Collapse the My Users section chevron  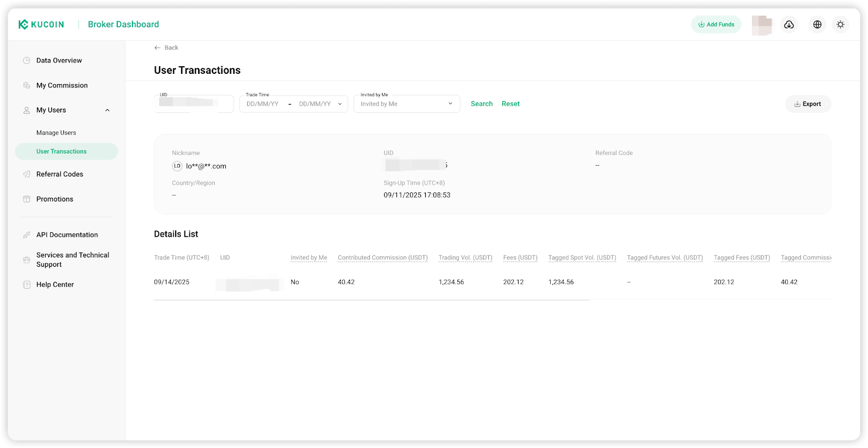[x=107, y=110]
